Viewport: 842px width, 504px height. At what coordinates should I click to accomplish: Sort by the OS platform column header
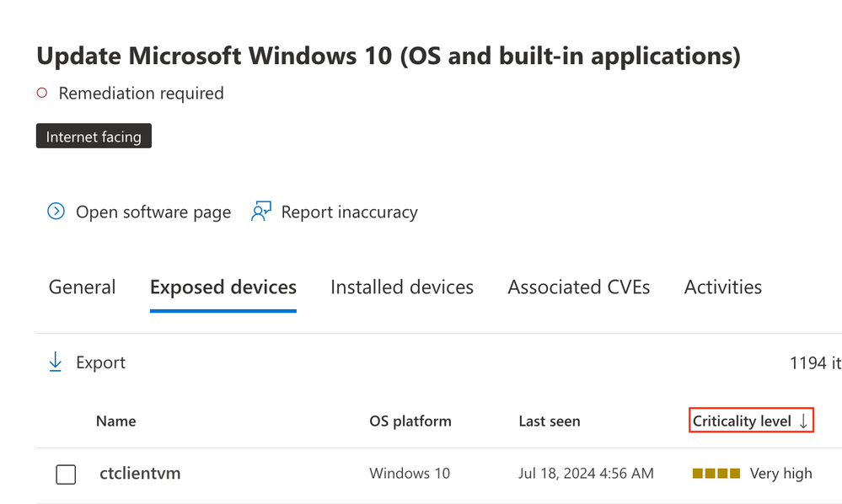410,421
